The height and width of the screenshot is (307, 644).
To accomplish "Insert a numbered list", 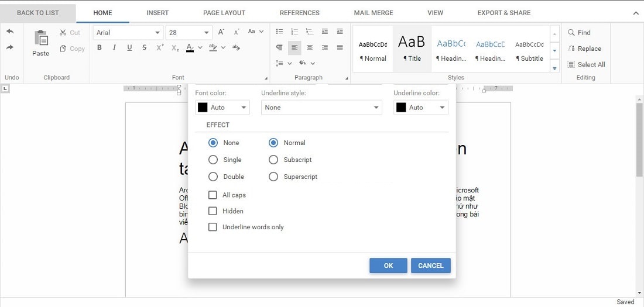I will (294, 32).
